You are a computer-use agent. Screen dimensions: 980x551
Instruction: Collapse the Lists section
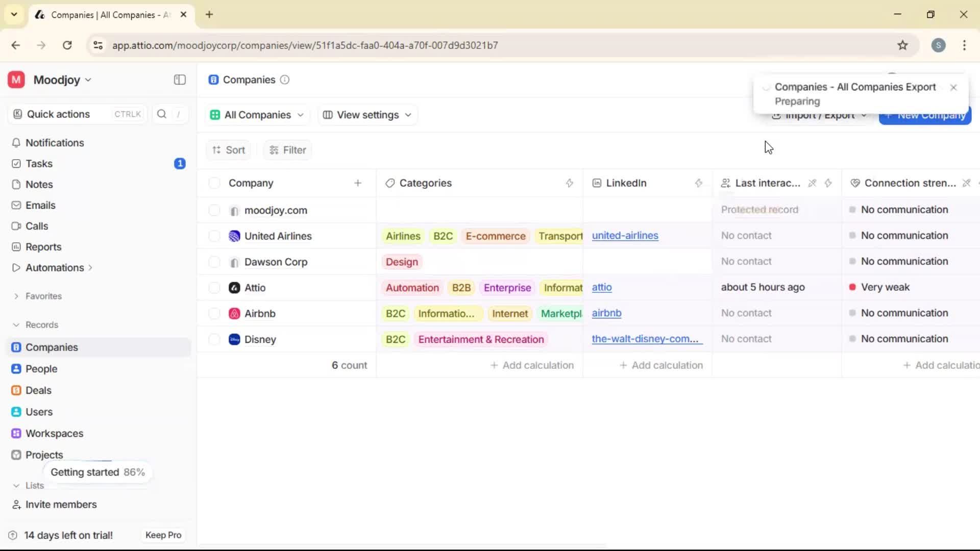coord(16,486)
